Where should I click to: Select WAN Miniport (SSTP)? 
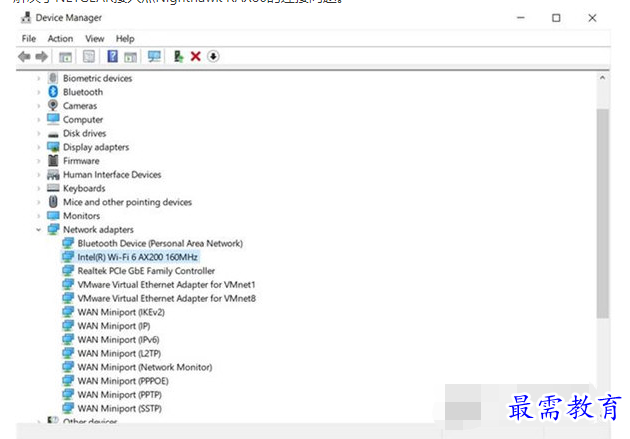119,408
